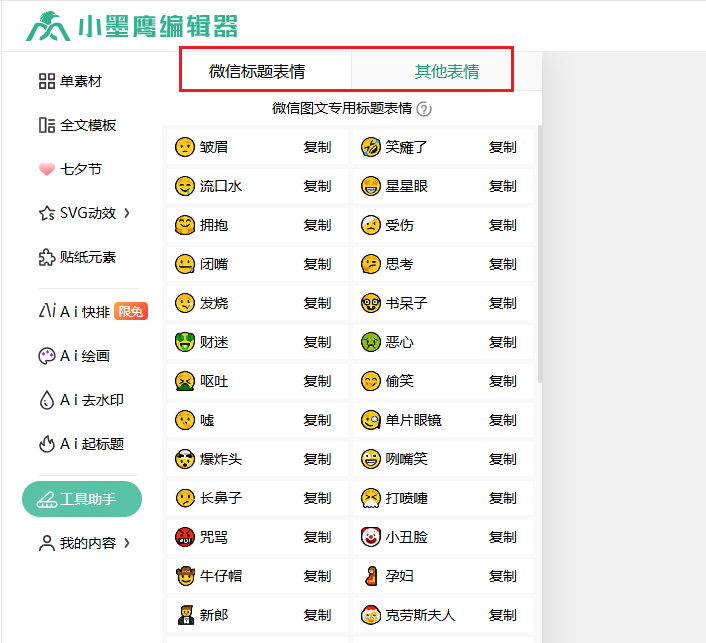Screen dimensions: 706x643
Task: Select the 七夕节 heart item
Action: tap(70, 169)
